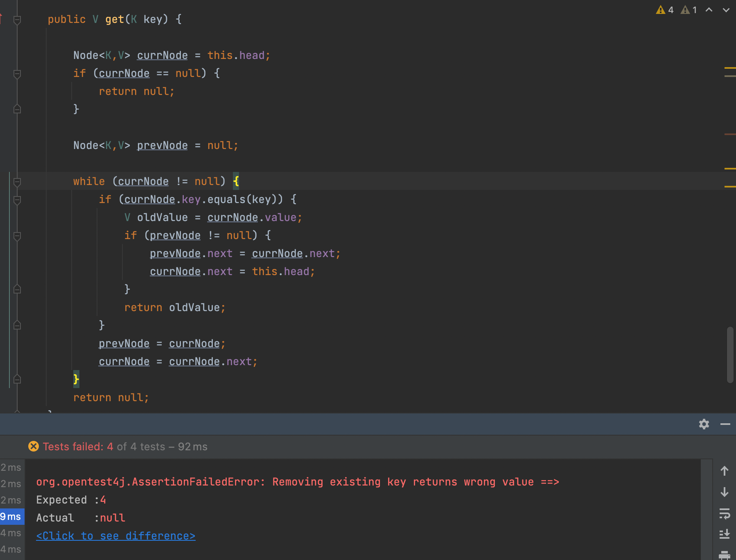Click the down arrow in the console toolbar
Screen dimensions: 736x560
tap(724, 492)
